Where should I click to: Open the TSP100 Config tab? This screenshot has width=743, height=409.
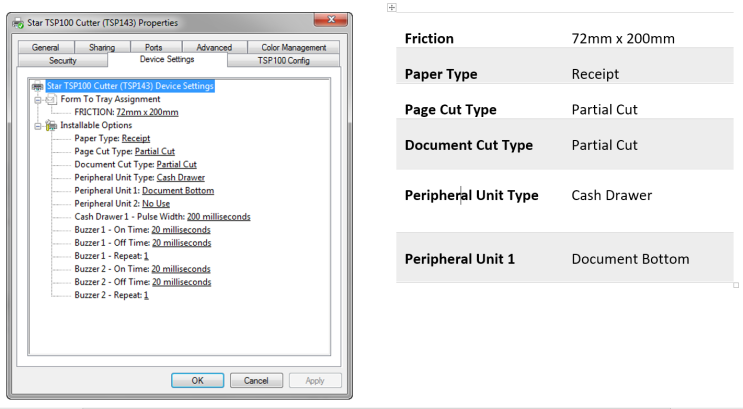click(283, 61)
